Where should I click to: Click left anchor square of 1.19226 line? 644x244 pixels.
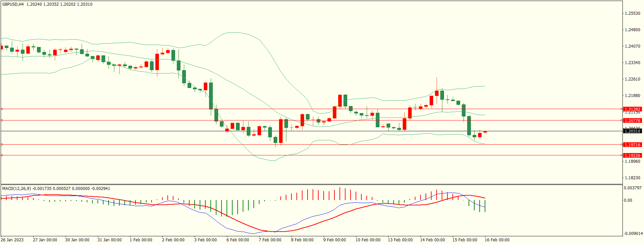click(2, 155)
